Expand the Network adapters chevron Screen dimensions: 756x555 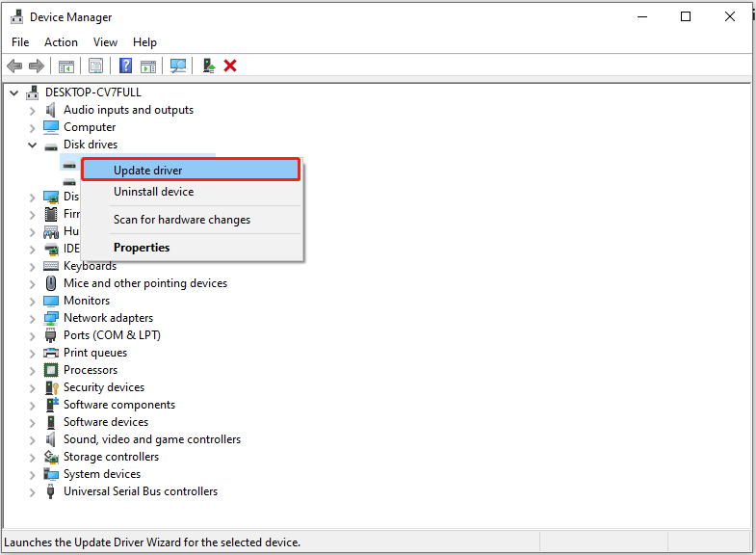(x=33, y=319)
